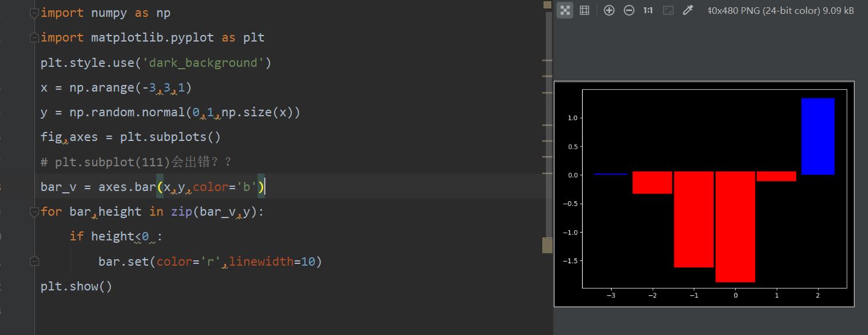Click the tallest red bar at zero
Viewport: 868px width, 335px height.
[x=735, y=227]
